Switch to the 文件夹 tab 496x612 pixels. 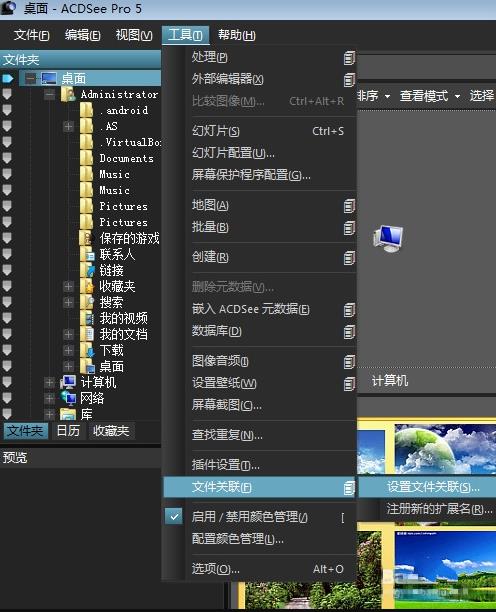tap(25, 431)
